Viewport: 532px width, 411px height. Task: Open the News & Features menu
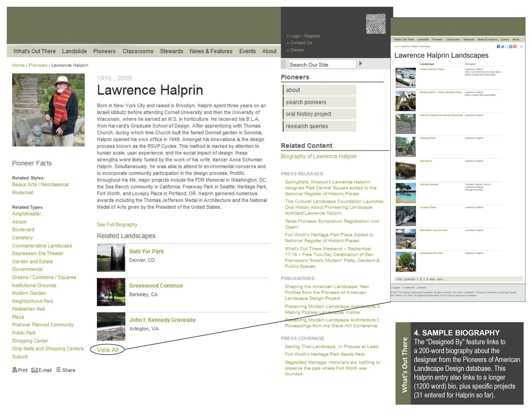211,51
